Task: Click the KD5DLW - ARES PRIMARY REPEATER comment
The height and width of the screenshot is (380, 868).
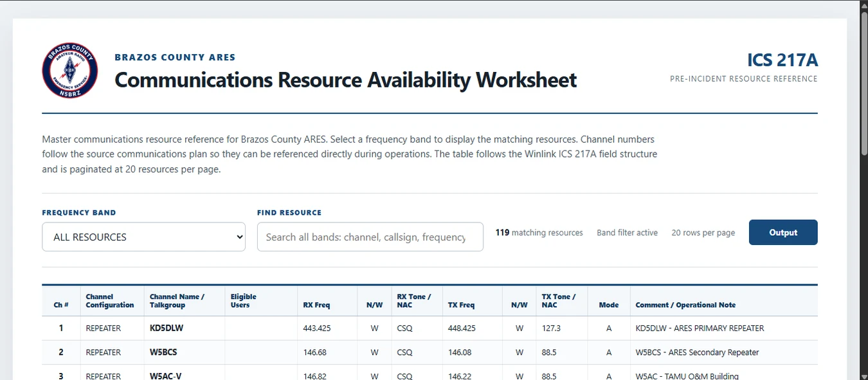Action: (x=700, y=328)
